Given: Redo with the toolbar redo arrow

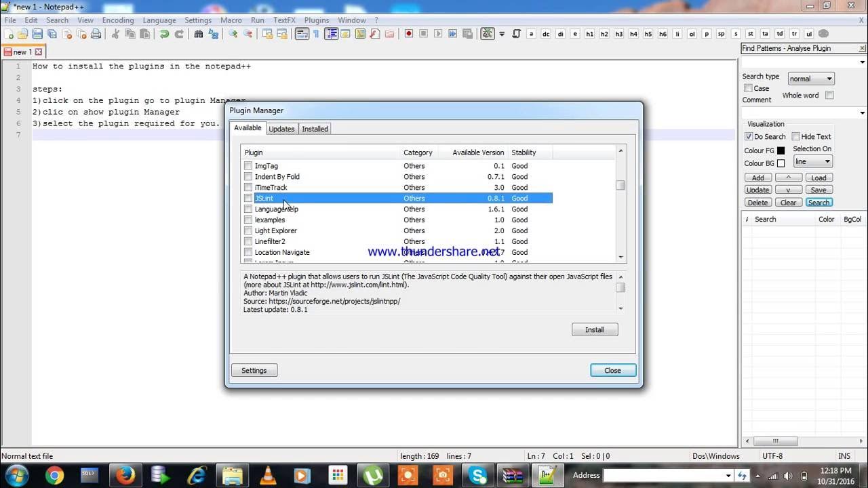Looking at the screenshot, I should (179, 34).
